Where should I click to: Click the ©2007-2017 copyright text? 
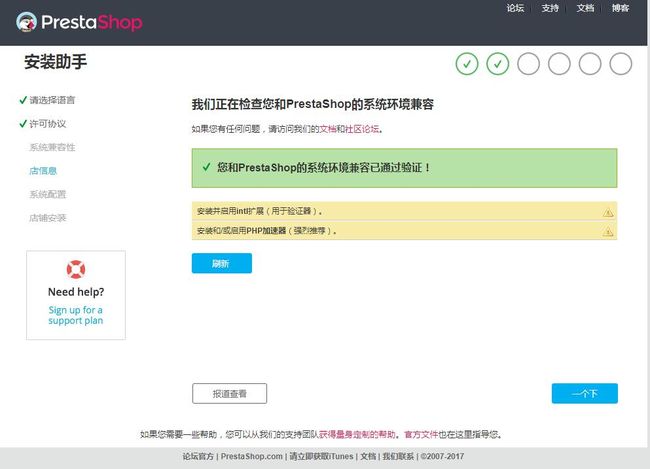click(442, 456)
